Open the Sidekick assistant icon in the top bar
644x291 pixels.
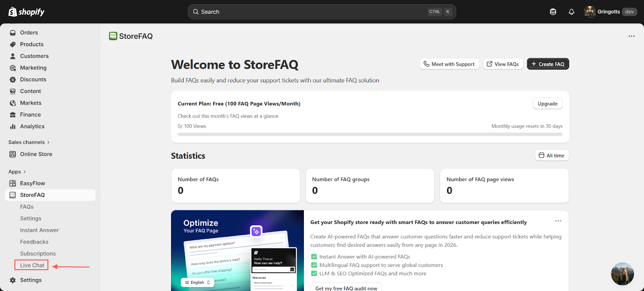point(553,12)
